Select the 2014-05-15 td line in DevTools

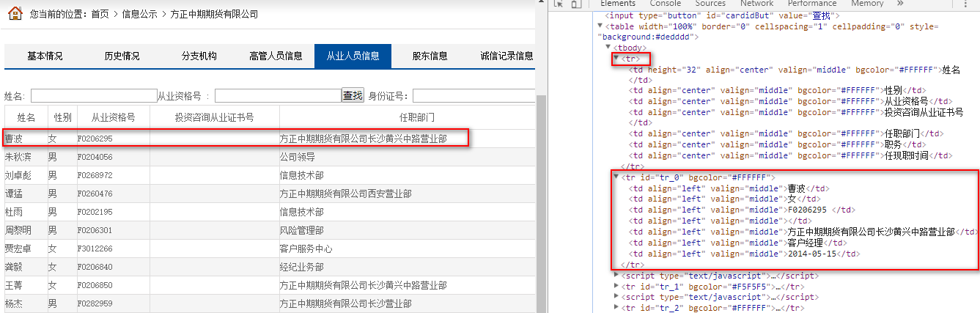coord(744,254)
